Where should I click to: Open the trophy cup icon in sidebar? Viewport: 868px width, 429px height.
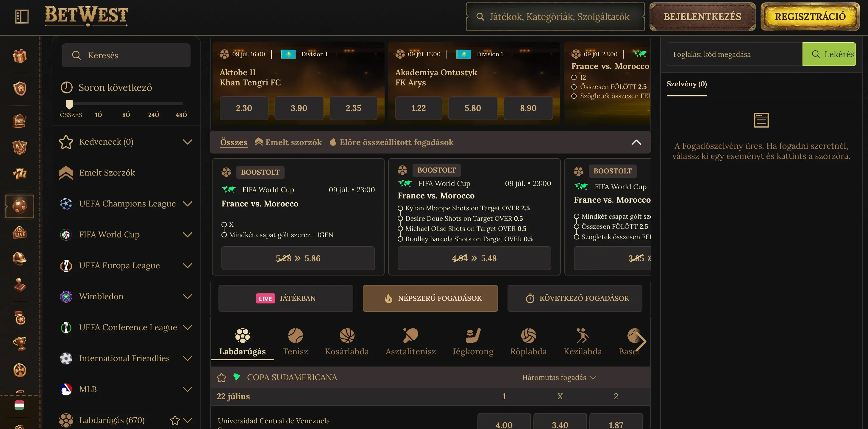[20, 344]
